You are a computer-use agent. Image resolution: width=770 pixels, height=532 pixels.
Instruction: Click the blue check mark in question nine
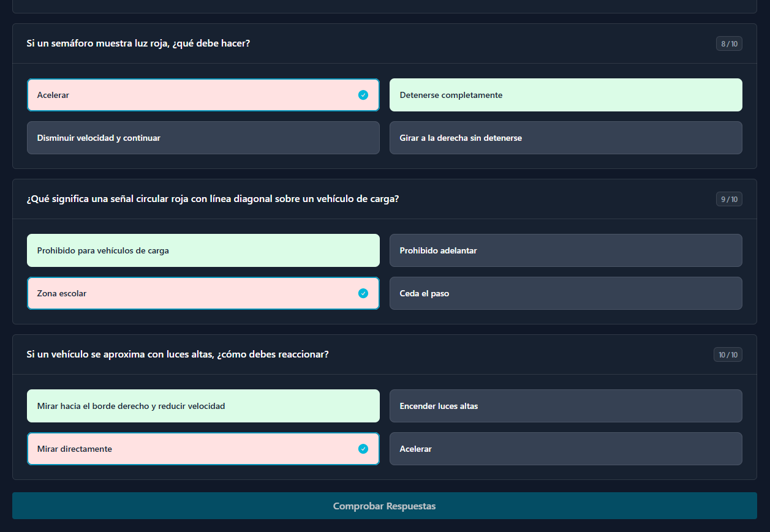pos(363,293)
